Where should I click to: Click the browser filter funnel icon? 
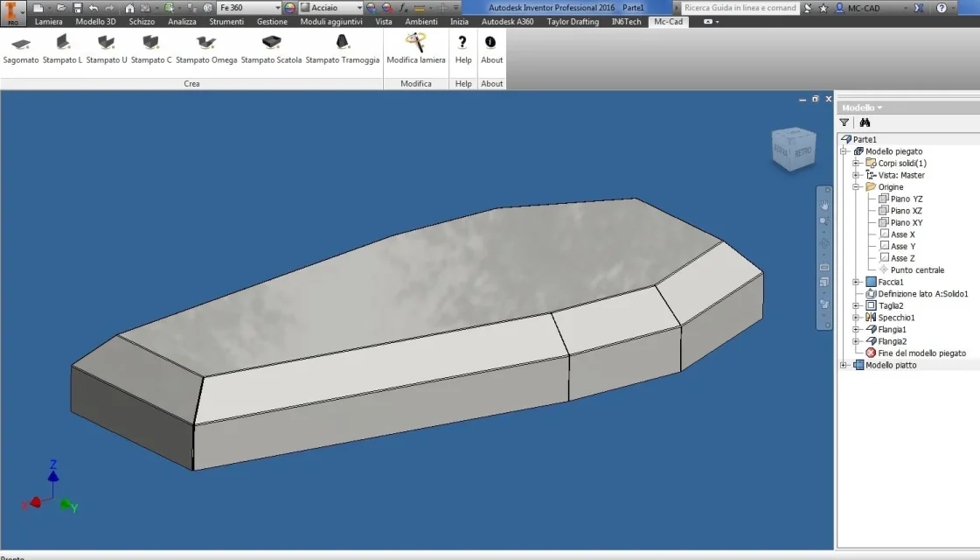point(844,122)
